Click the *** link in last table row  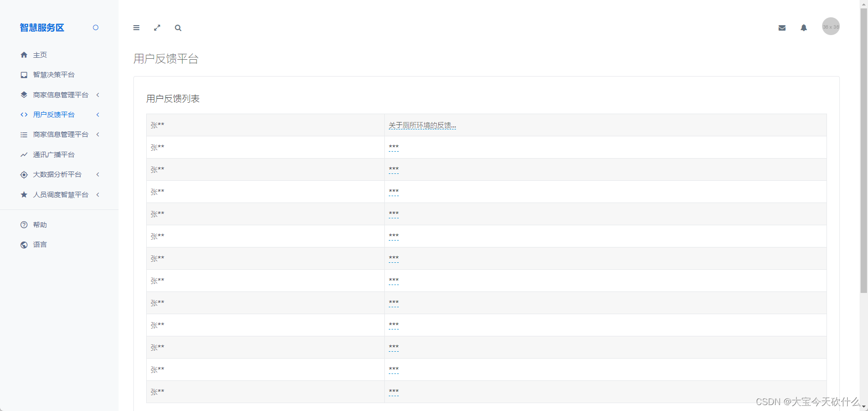(394, 392)
